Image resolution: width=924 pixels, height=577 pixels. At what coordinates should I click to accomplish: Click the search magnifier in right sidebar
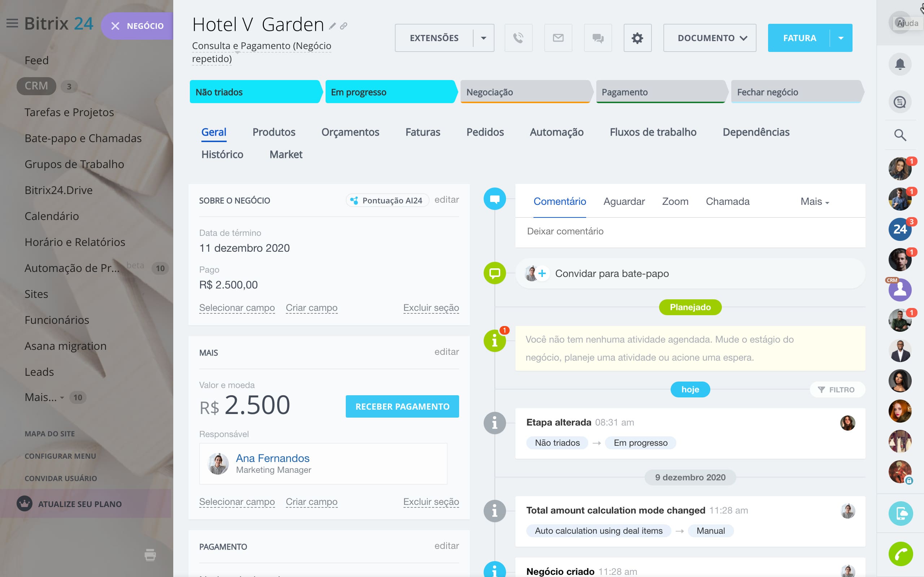(x=900, y=135)
